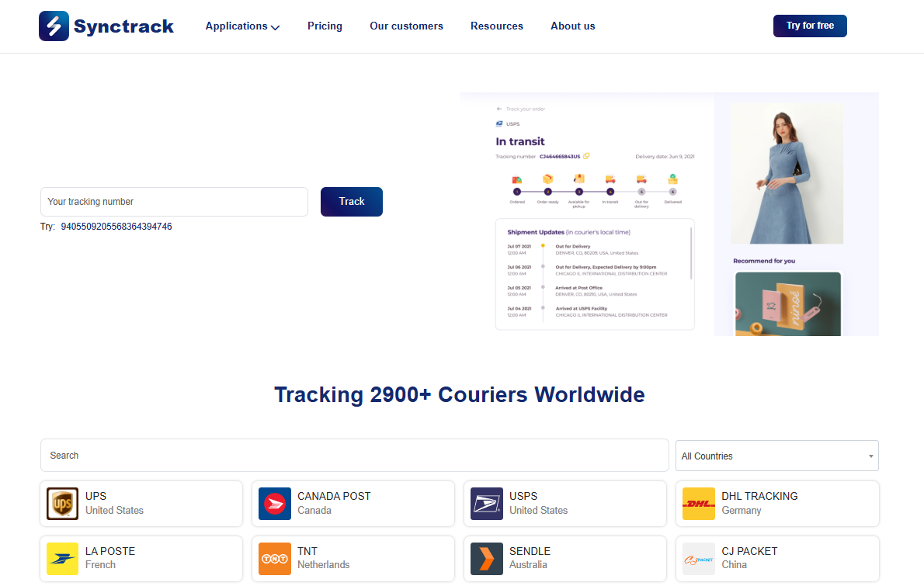Focus the Your tracking number field
The width and height of the screenshot is (924, 586).
point(174,202)
